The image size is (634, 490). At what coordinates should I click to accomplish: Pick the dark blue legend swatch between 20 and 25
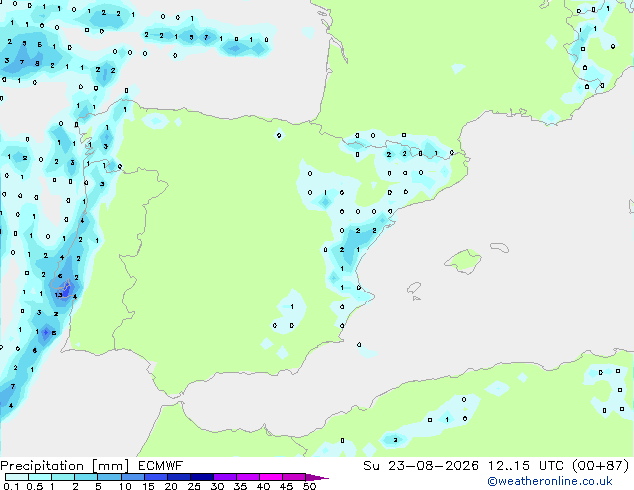179,477
